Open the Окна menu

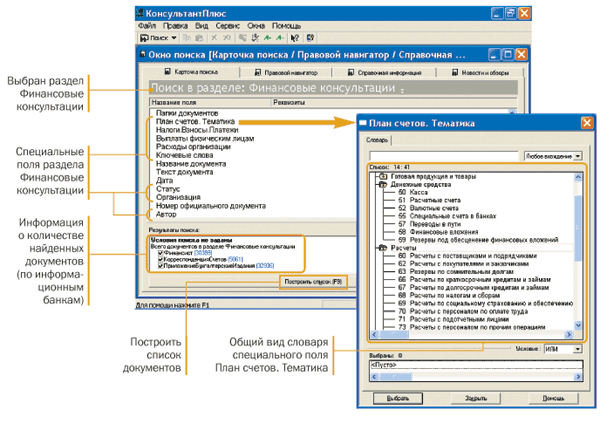click(x=256, y=26)
